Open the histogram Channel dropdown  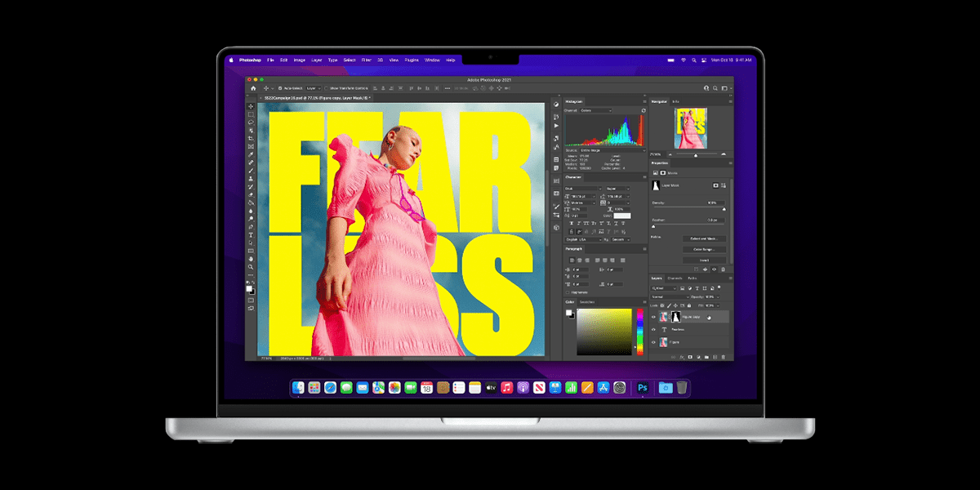[x=598, y=110]
